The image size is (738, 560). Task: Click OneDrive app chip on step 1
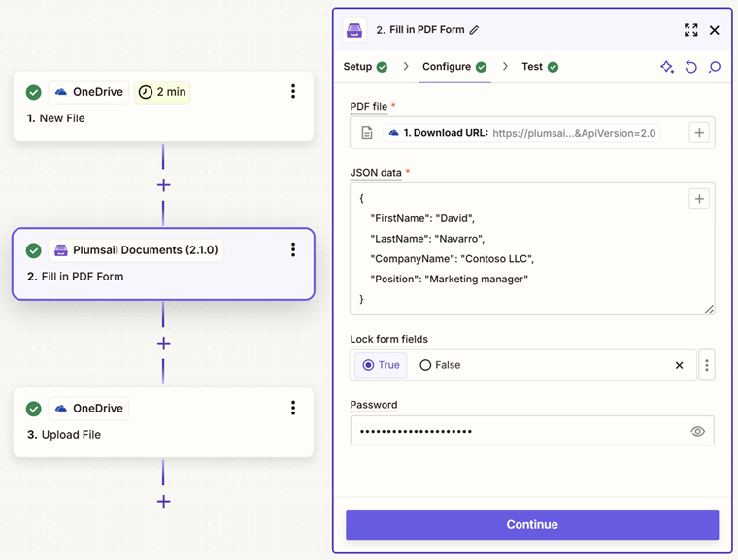pyautogui.click(x=88, y=92)
